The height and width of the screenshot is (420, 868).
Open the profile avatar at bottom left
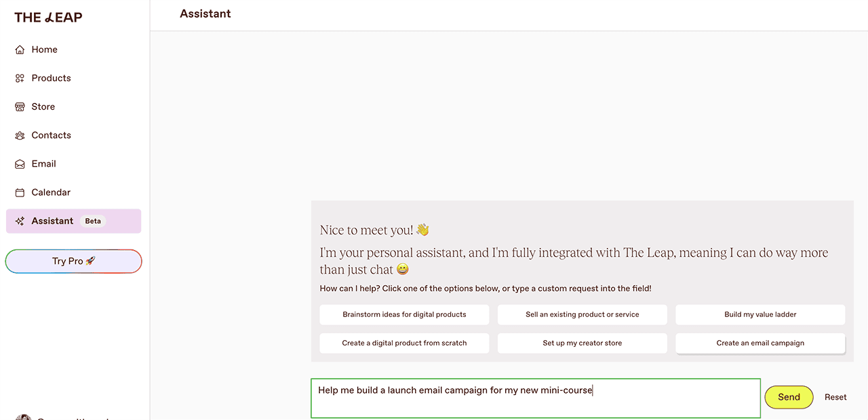pyautogui.click(x=24, y=417)
